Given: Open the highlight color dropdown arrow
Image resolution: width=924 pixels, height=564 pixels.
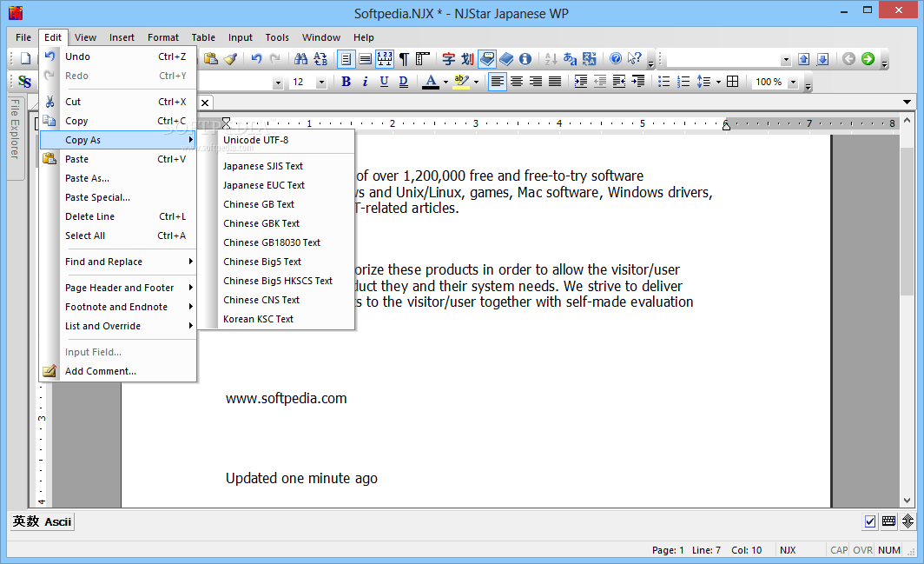Looking at the screenshot, I should 476,82.
